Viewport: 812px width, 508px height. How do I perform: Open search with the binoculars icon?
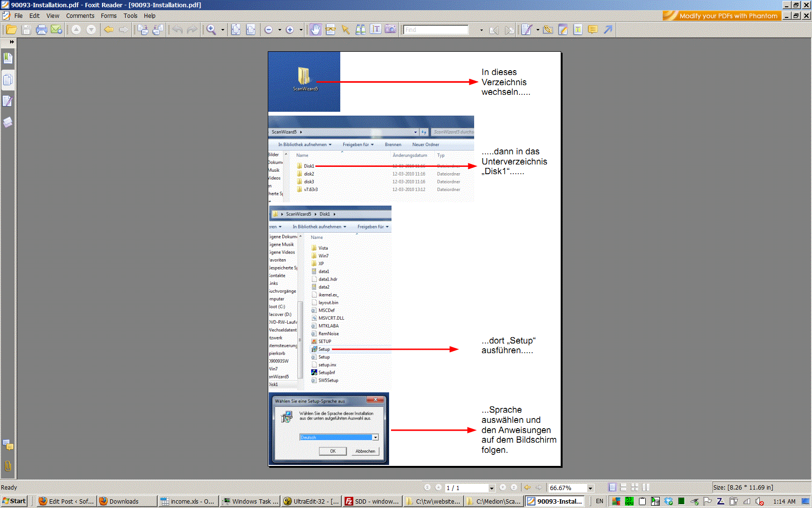[361, 30]
